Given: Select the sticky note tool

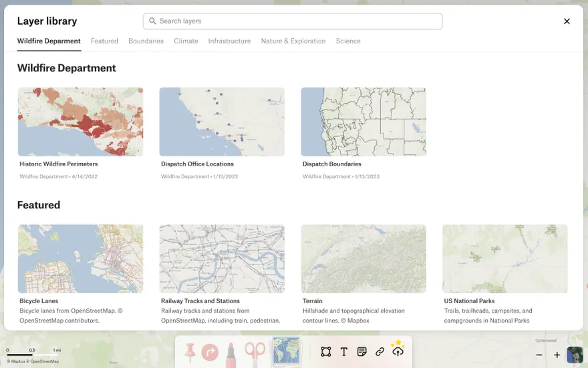Looking at the screenshot, I should click(362, 351).
